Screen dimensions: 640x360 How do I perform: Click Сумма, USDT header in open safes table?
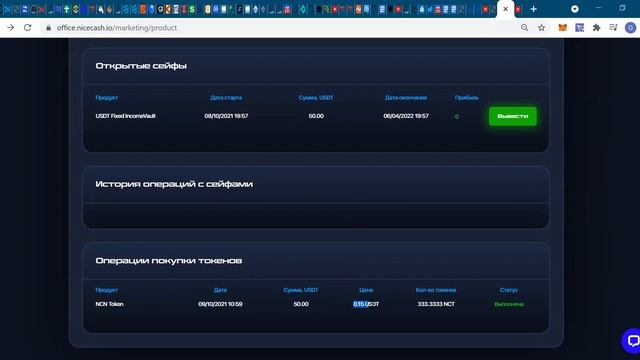[x=316, y=98]
